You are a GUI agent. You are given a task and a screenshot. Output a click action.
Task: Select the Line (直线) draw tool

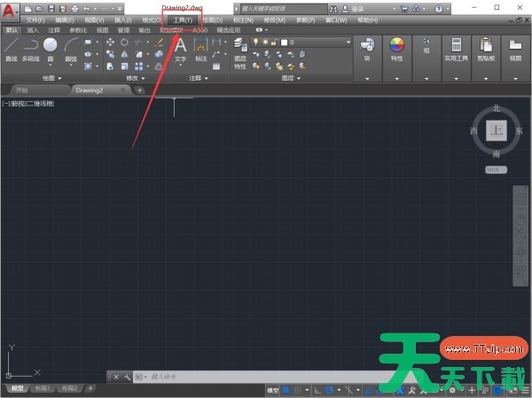12,49
